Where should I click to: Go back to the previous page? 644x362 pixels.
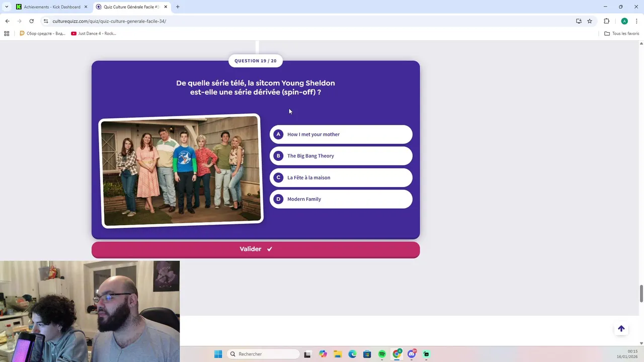[x=7, y=21]
